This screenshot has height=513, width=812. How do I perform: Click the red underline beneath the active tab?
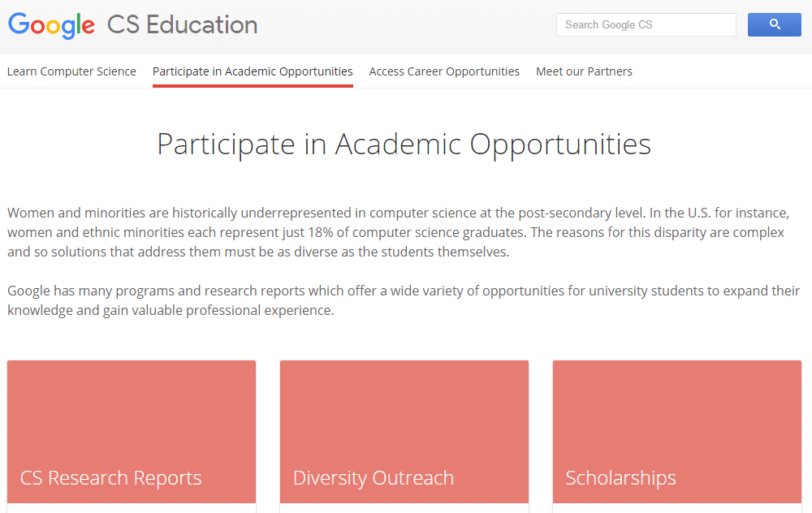[x=253, y=86]
